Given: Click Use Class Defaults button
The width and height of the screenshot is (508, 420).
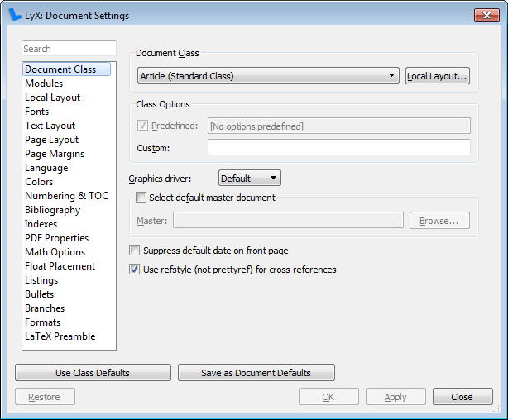Looking at the screenshot, I should coord(93,373).
